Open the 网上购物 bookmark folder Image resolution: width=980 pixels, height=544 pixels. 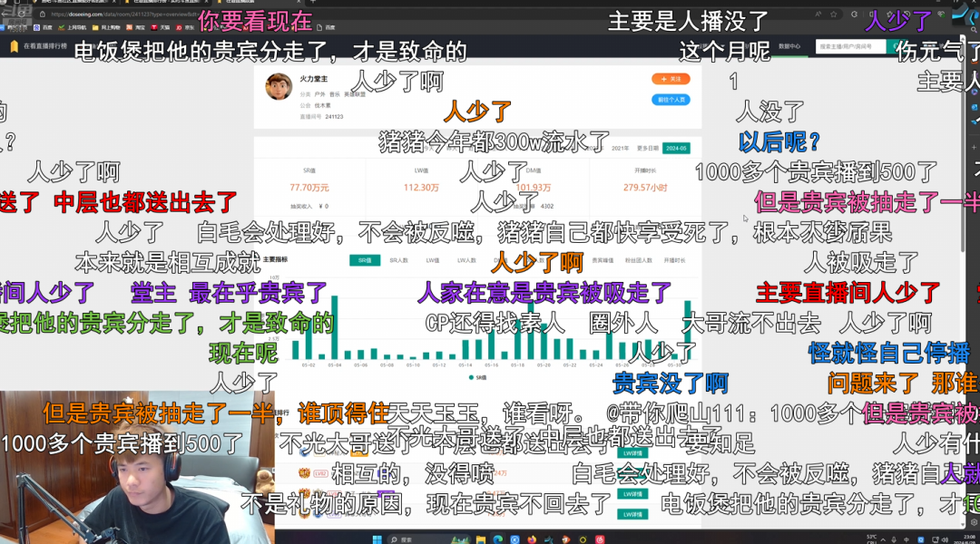(106, 27)
